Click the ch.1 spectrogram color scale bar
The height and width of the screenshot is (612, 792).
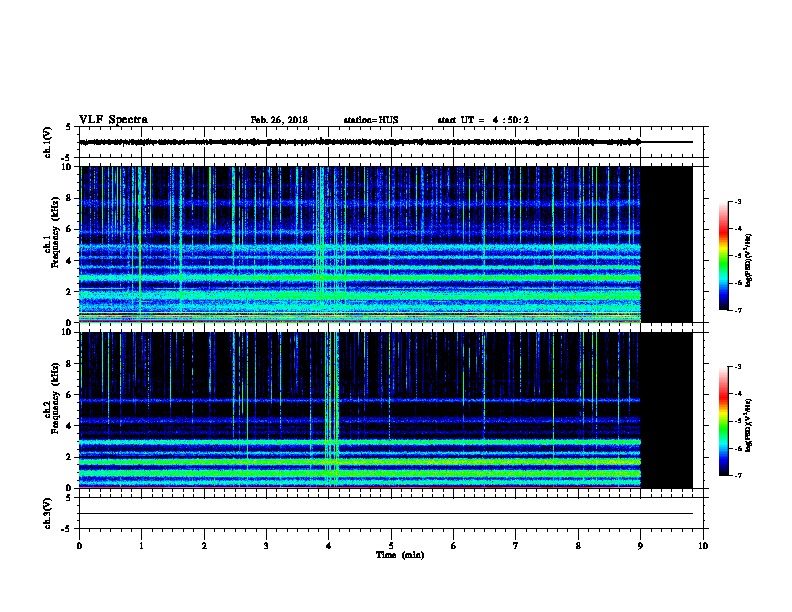723,256
